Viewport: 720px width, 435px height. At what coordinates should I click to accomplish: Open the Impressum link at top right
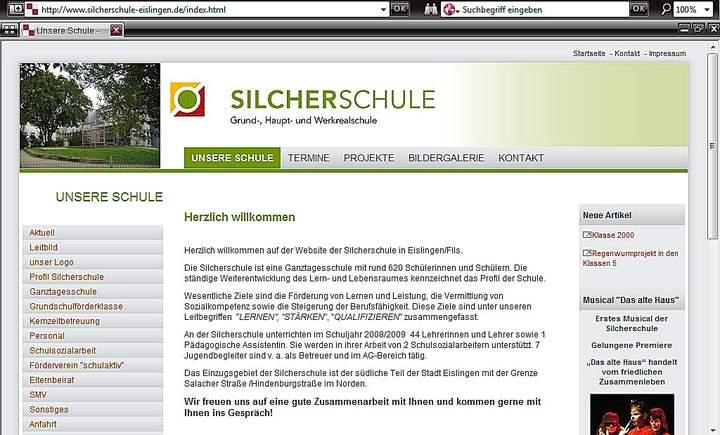pos(667,53)
